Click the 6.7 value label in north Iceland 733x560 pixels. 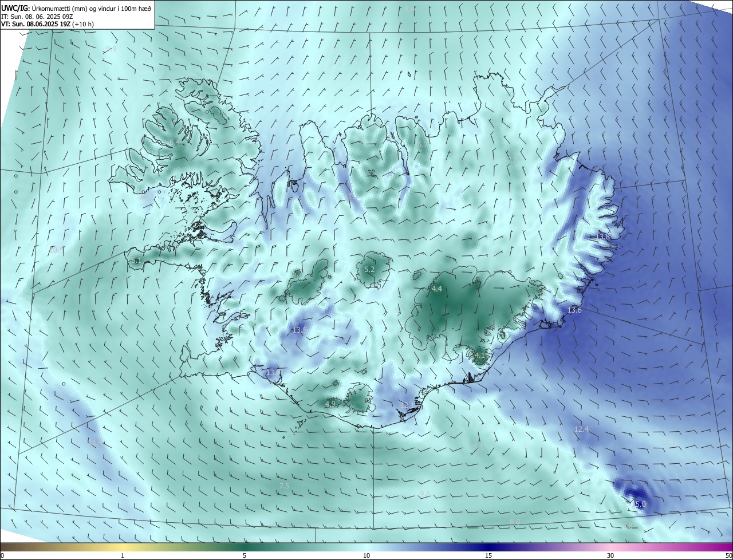click(x=422, y=145)
